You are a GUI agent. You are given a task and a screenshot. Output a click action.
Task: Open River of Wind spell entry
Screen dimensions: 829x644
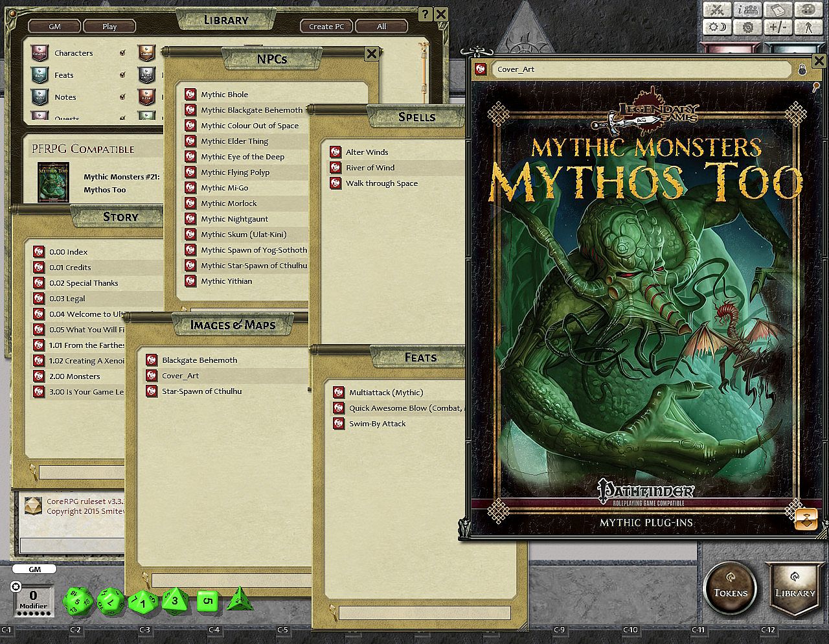click(x=370, y=168)
